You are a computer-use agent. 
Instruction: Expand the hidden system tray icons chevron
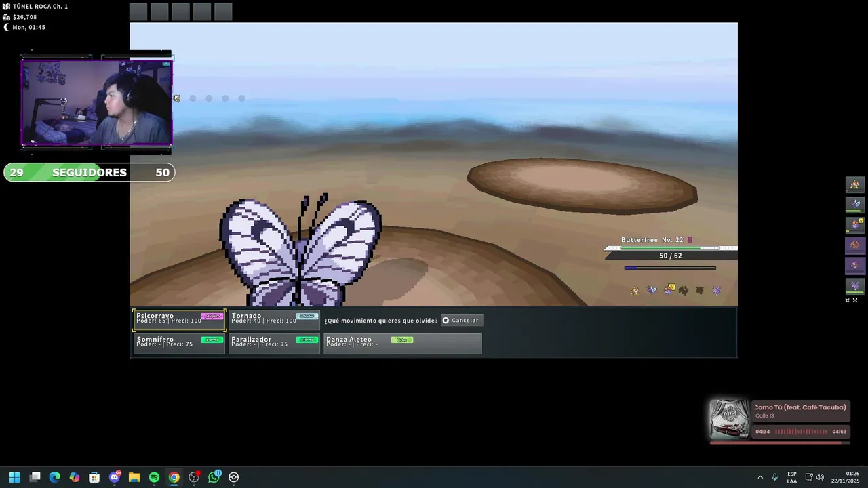click(760, 477)
